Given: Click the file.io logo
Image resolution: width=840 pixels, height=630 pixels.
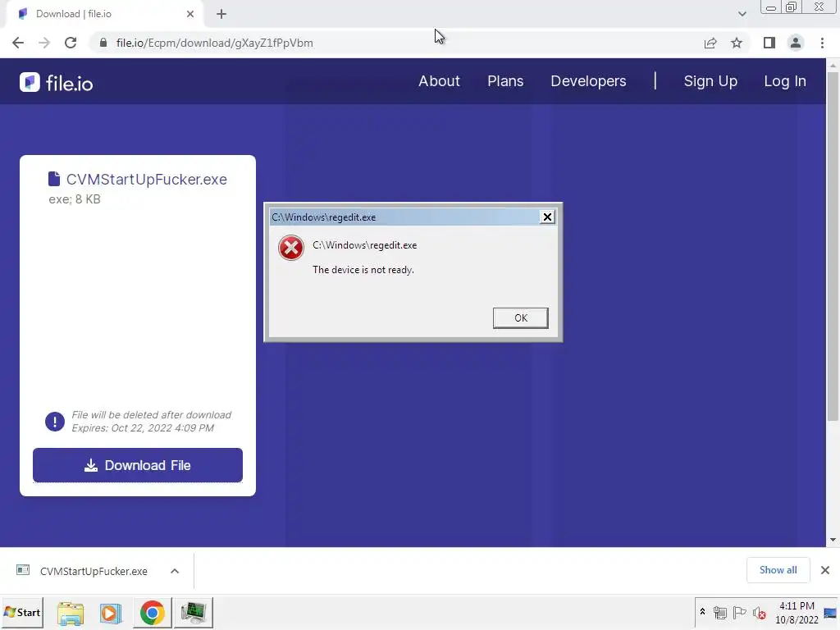Looking at the screenshot, I should coord(57,83).
